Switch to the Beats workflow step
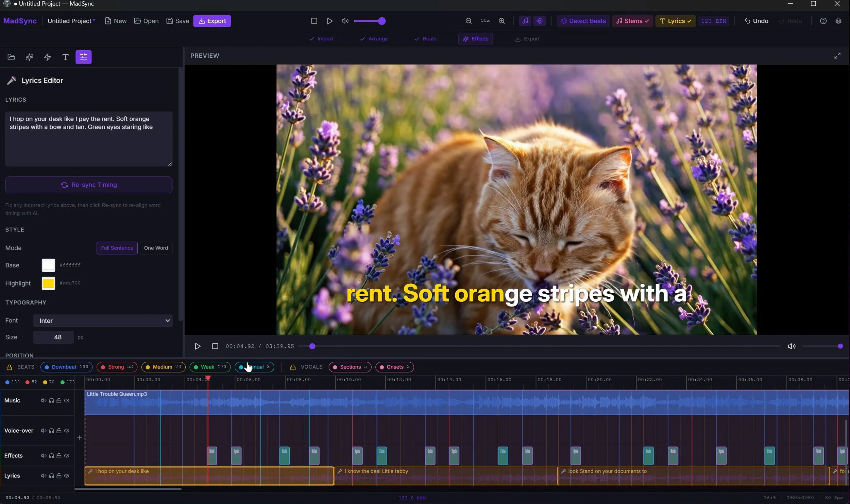This screenshot has width=850, height=504. tap(425, 39)
